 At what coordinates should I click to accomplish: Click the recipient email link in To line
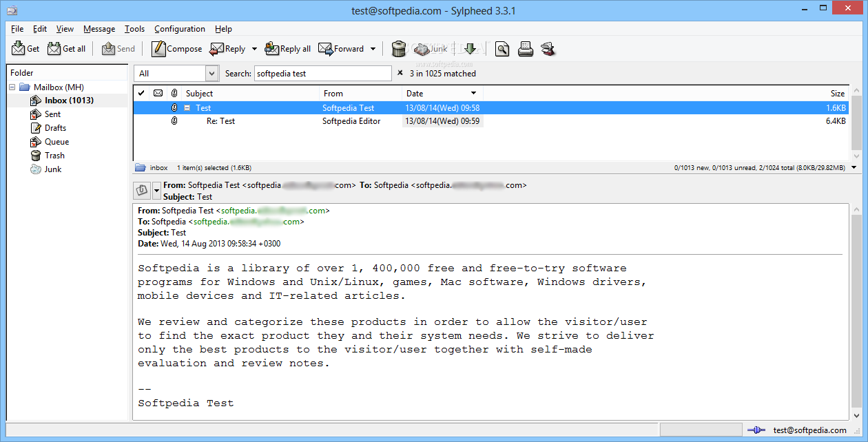pyautogui.click(x=247, y=222)
